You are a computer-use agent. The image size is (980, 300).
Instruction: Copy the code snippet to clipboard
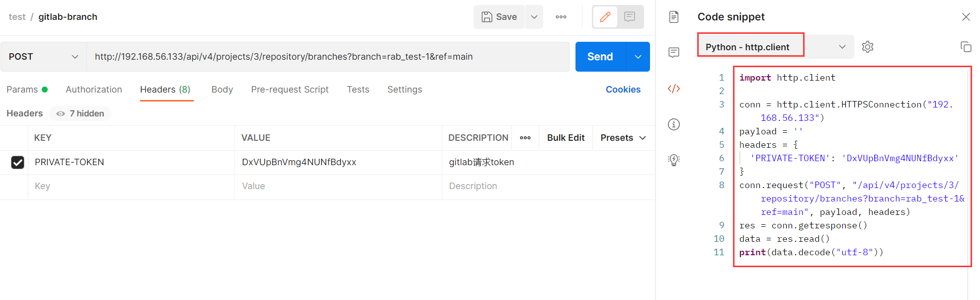pos(966,47)
